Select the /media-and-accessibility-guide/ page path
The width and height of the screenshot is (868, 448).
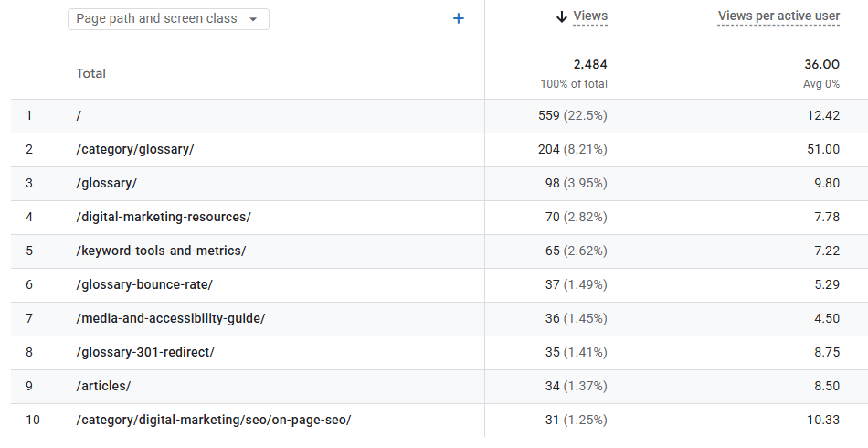coord(171,318)
